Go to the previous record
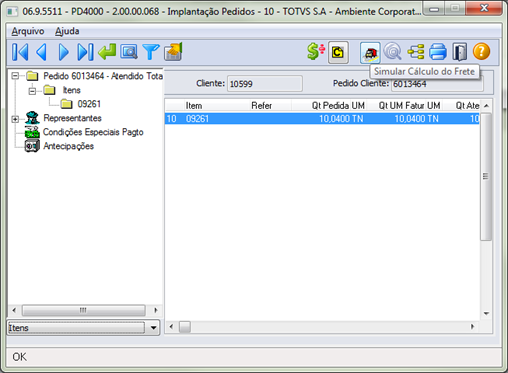The image size is (508, 373). point(42,52)
